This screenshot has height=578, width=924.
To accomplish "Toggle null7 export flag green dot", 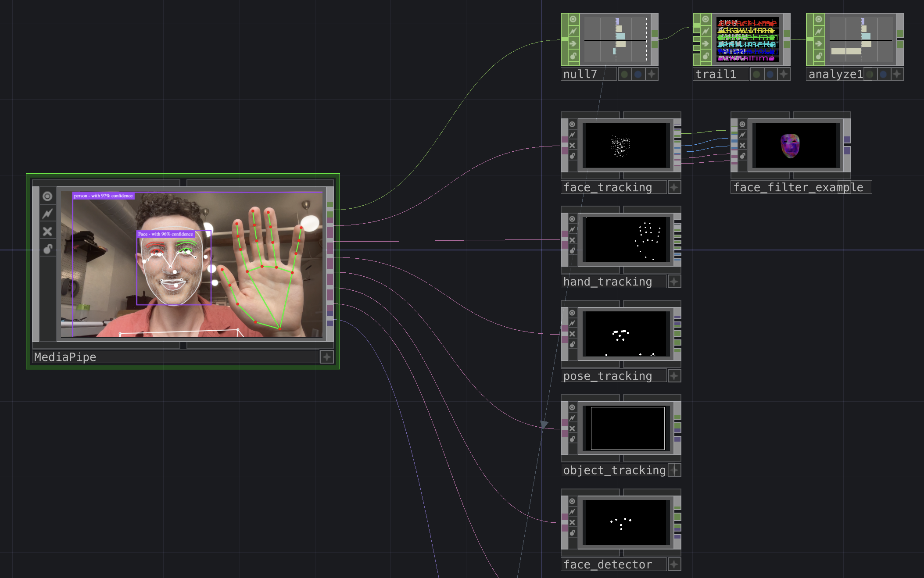I will [624, 74].
